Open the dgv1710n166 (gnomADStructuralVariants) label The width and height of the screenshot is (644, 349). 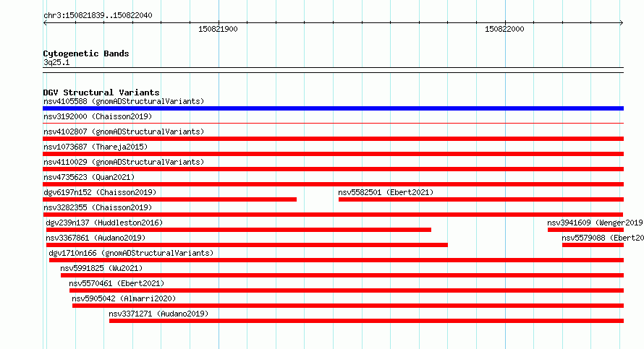point(131,253)
